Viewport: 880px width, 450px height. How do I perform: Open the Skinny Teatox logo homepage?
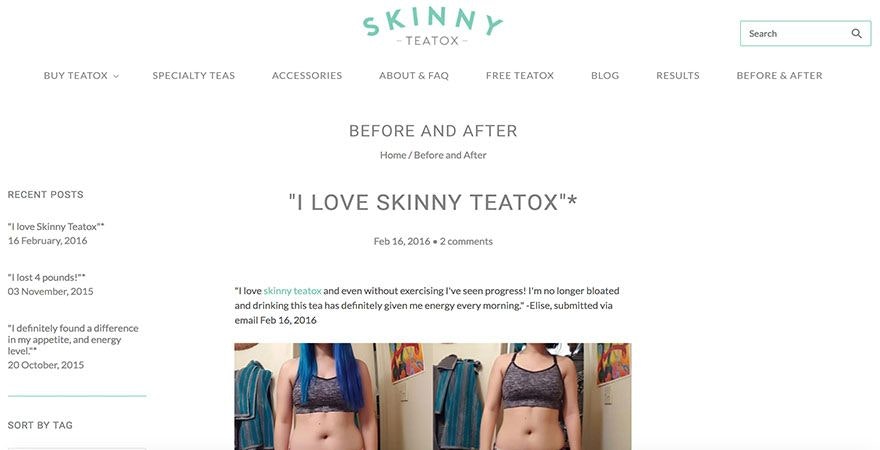click(x=432, y=26)
